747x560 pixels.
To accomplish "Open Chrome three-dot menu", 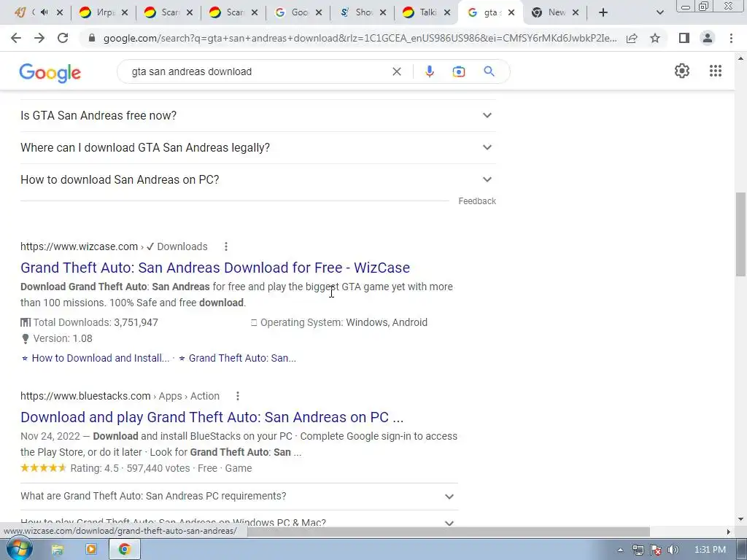I will (x=731, y=38).
